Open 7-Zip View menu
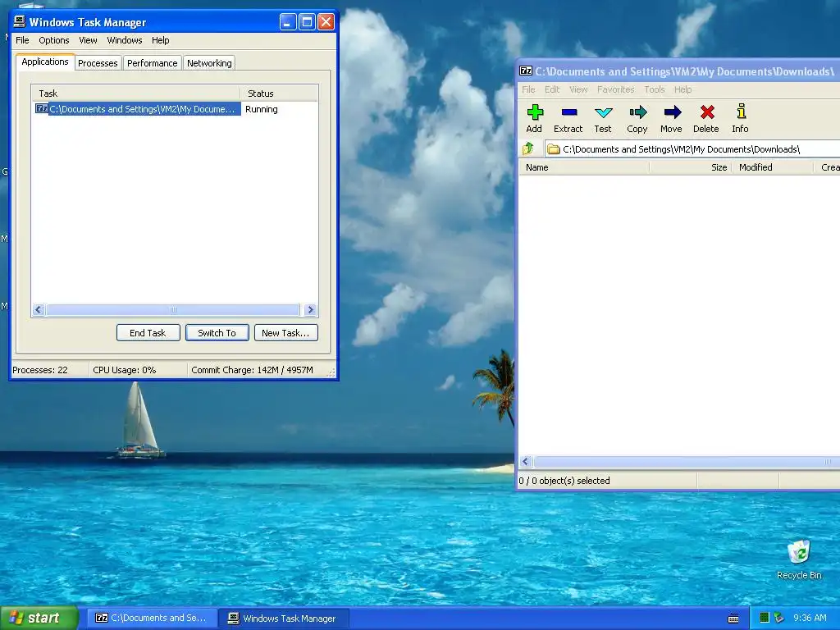The width and height of the screenshot is (840, 630). coord(578,89)
